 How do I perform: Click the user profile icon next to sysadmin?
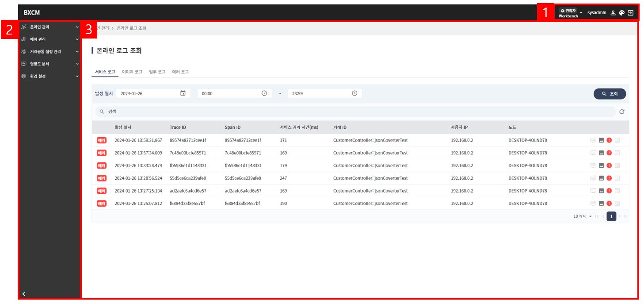coord(613,13)
